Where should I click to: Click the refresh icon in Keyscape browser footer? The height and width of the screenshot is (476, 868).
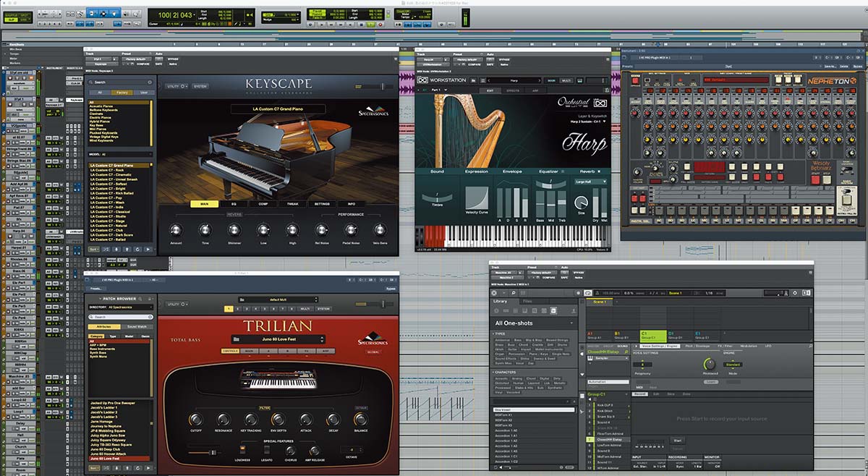point(137,250)
